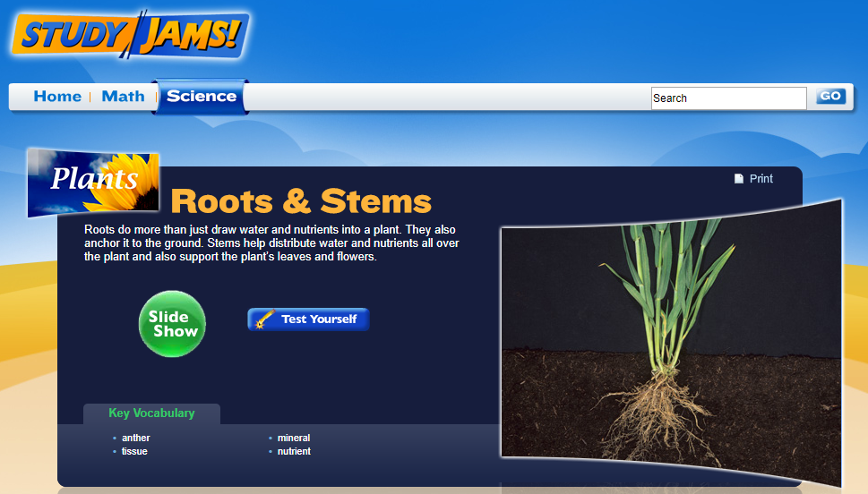
Task: Select the Science tab
Action: [202, 97]
